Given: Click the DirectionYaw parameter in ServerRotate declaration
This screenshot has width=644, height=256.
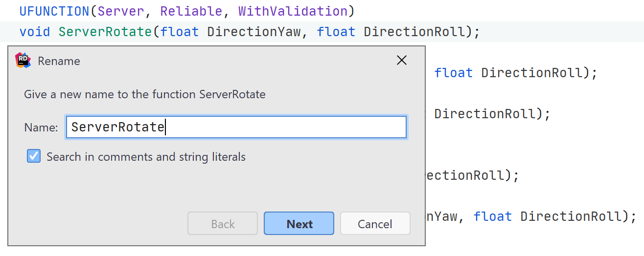Looking at the screenshot, I should click(x=254, y=32).
